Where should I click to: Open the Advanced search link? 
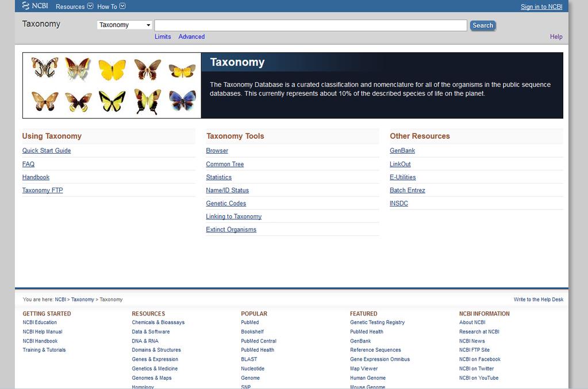[191, 36]
